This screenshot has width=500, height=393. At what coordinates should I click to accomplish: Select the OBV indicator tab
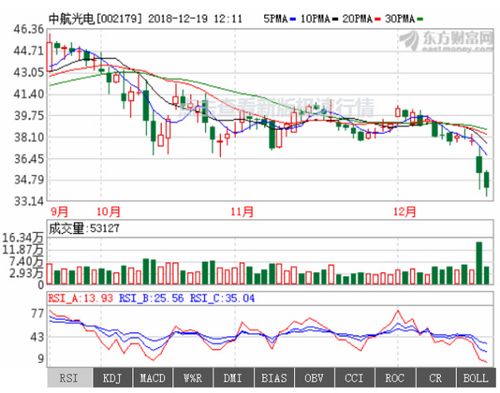coord(314,378)
